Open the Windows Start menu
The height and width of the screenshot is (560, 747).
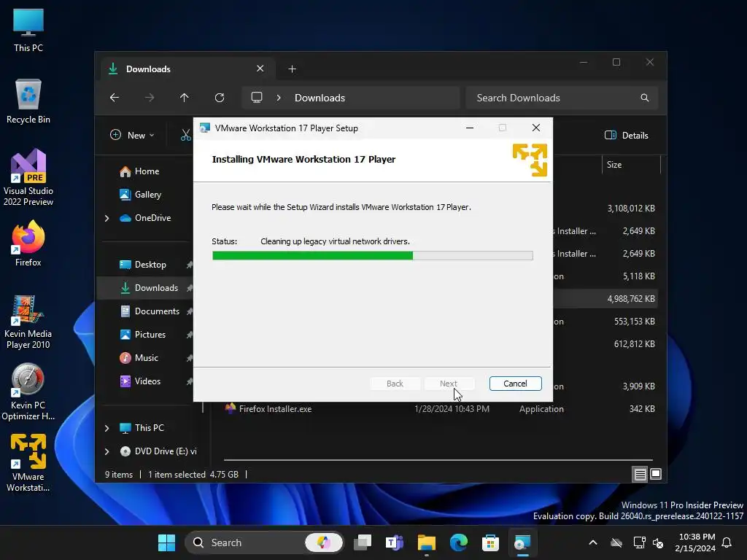167,542
